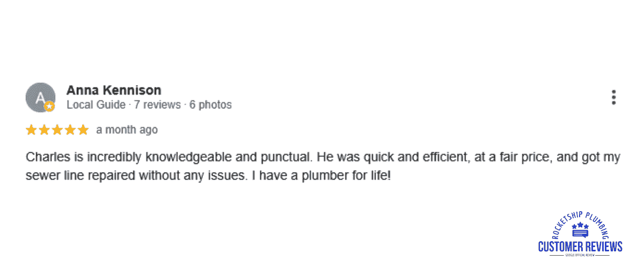
Task: Click the Local Guide label
Action: (x=96, y=105)
